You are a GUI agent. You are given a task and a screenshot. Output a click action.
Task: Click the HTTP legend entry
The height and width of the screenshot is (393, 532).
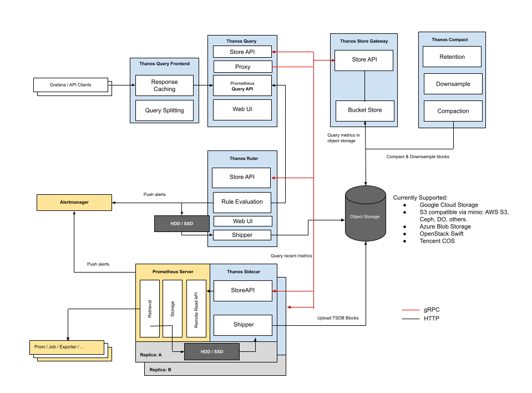[431, 318]
